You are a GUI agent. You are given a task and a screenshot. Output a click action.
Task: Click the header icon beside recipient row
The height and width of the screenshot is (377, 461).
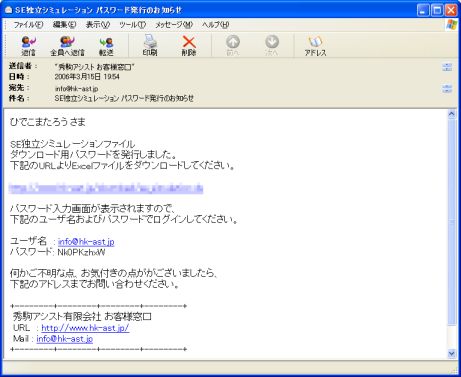pos(447,89)
